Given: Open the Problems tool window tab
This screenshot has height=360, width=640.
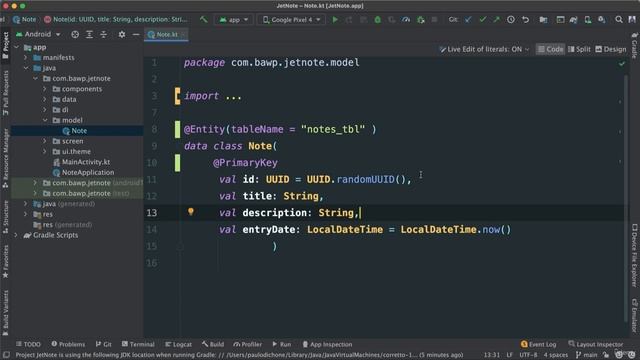Looking at the screenshot, I should [x=68, y=344].
